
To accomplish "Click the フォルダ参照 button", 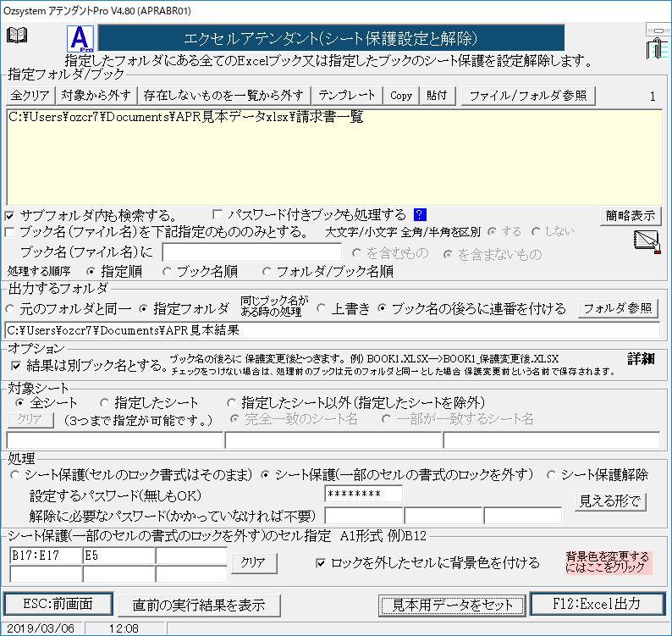I will click(x=618, y=308).
